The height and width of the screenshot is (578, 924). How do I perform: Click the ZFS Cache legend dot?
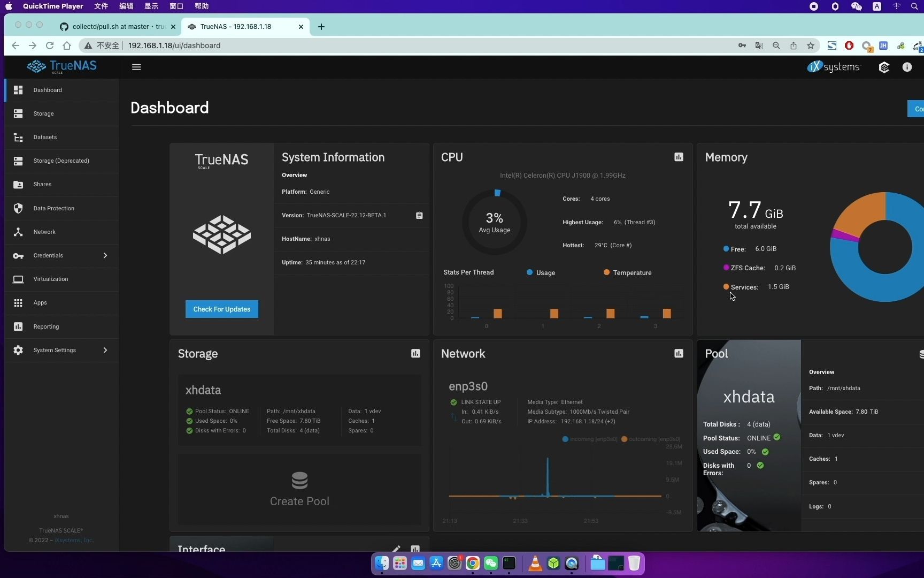click(726, 267)
